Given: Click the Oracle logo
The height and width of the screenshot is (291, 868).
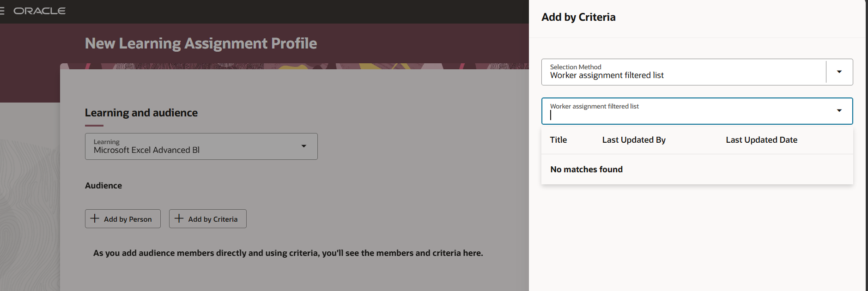Looking at the screenshot, I should pyautogui.click(x=39, y=11).
